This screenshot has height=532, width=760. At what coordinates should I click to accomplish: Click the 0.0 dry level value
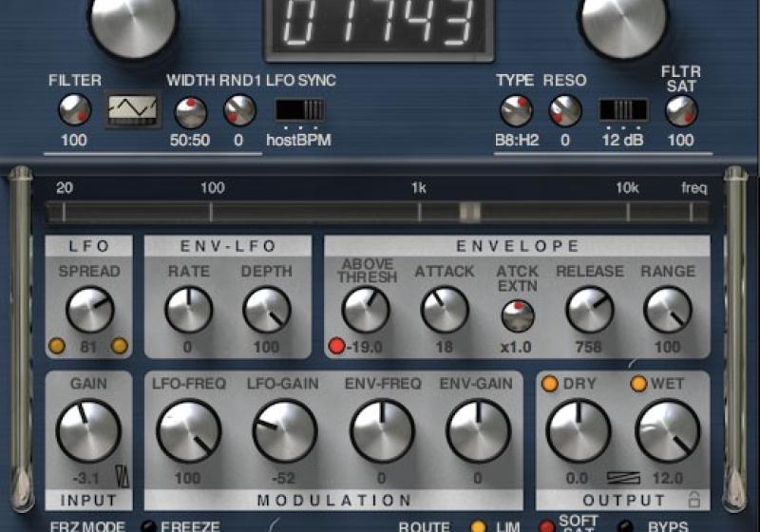[577, 479]
